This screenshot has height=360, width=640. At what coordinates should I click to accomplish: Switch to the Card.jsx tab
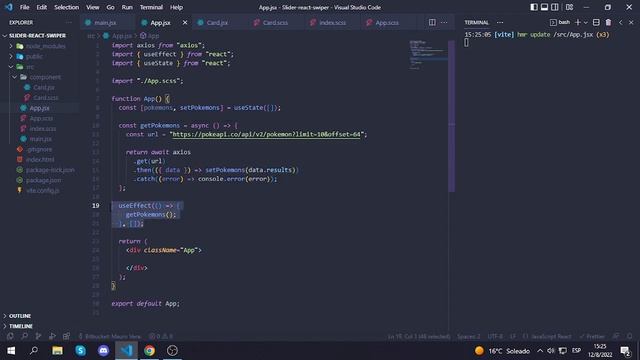pos(217,23)
